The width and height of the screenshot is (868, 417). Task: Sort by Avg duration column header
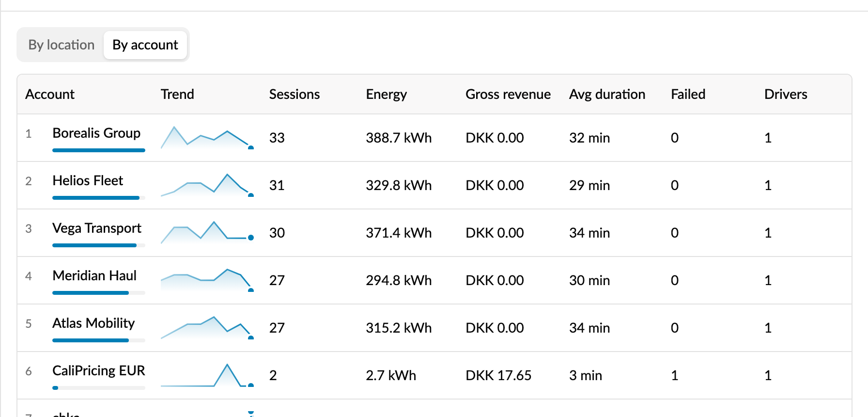[607, 94]
